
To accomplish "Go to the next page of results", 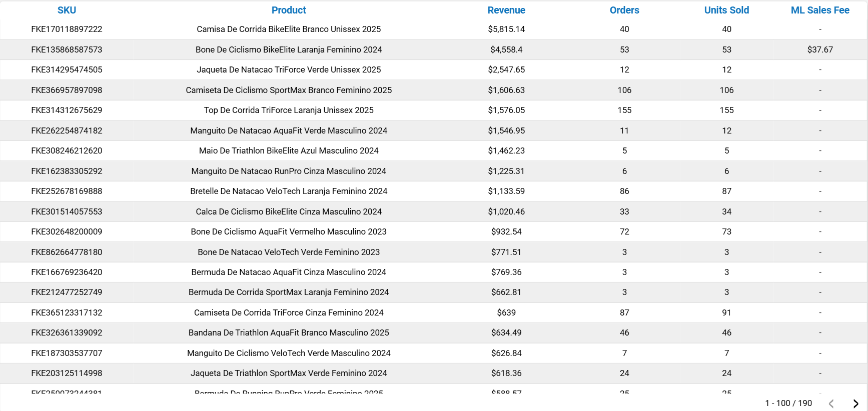I will pyautogui.click(x=855, y=403).
